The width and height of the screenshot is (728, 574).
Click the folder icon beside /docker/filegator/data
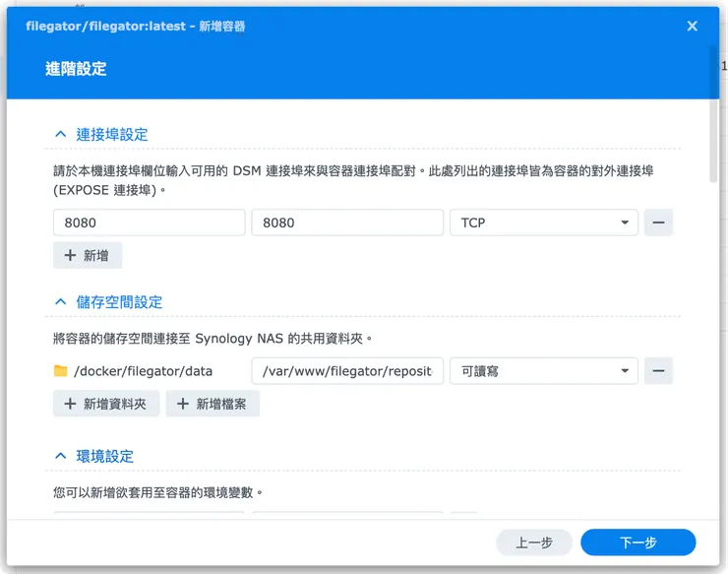click(60, 371)
